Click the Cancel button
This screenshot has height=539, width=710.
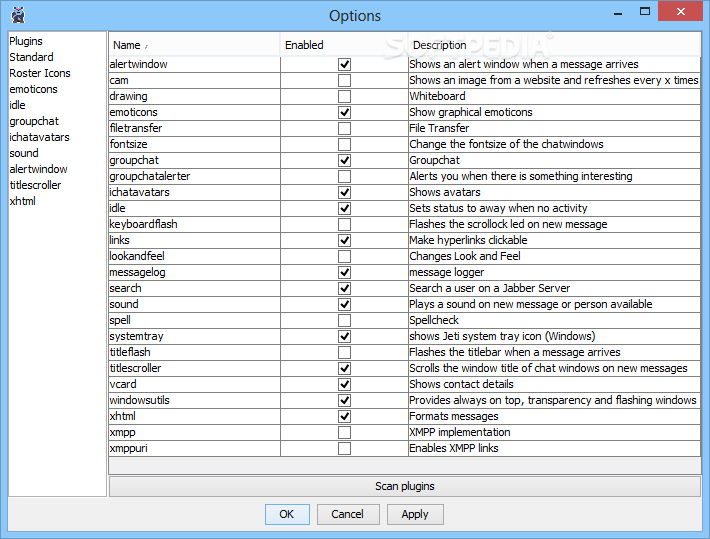click(348, 514)
